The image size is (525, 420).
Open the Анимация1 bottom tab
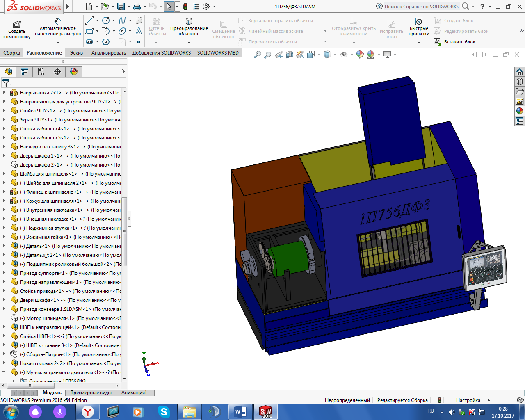[x=134, y=393]
